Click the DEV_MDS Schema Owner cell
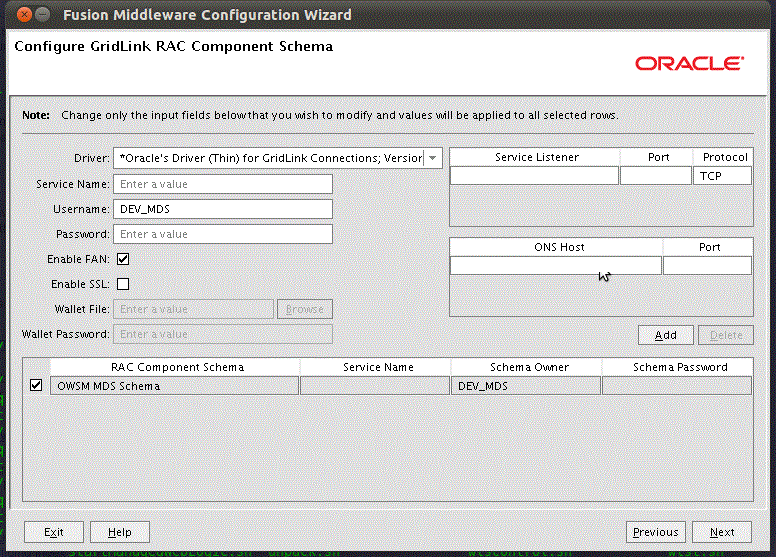776x557 pixels. coord(526,386)
